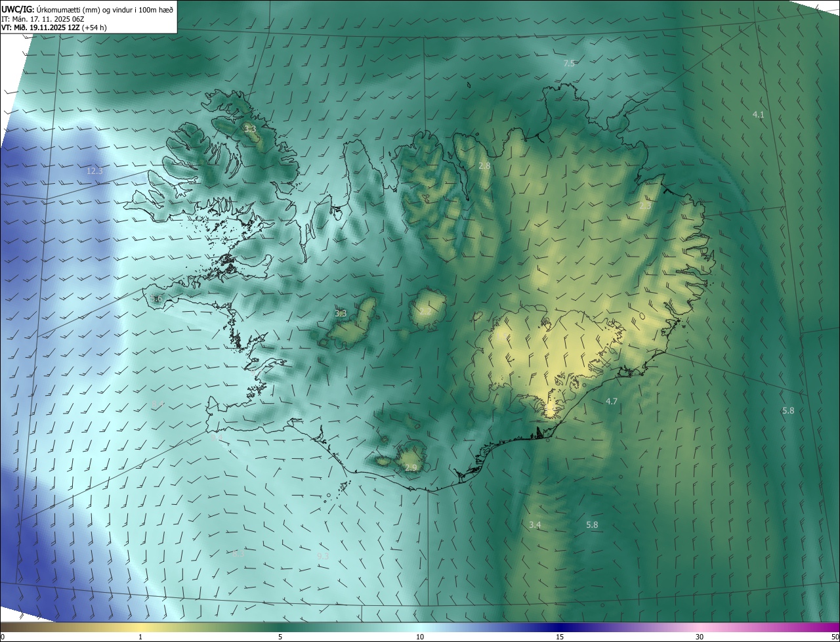
Task: Click the 2.2 value on the central glacier
Action: pyautogui.click(x=425, y=312)
